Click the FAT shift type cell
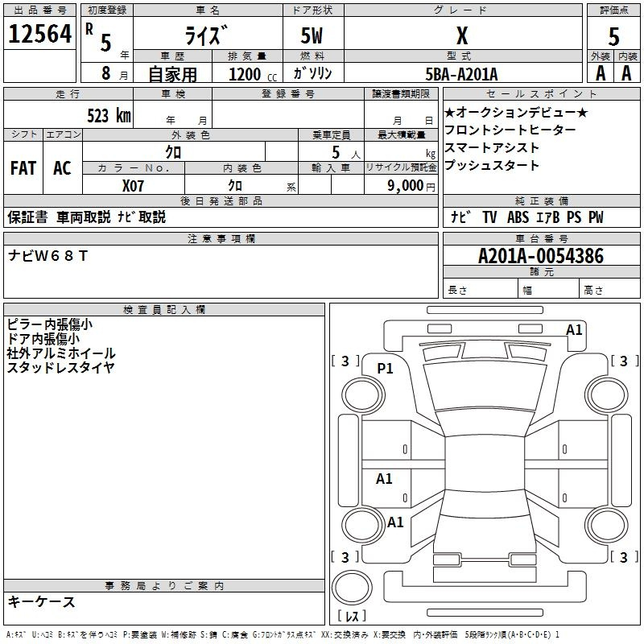 pyautogui.click(x=23, y=167)
